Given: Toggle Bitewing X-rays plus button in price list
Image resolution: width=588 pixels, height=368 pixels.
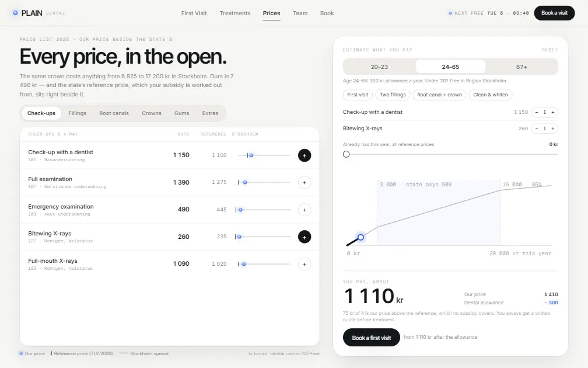Looking at the screenshot, I should [x=304, y=237].
